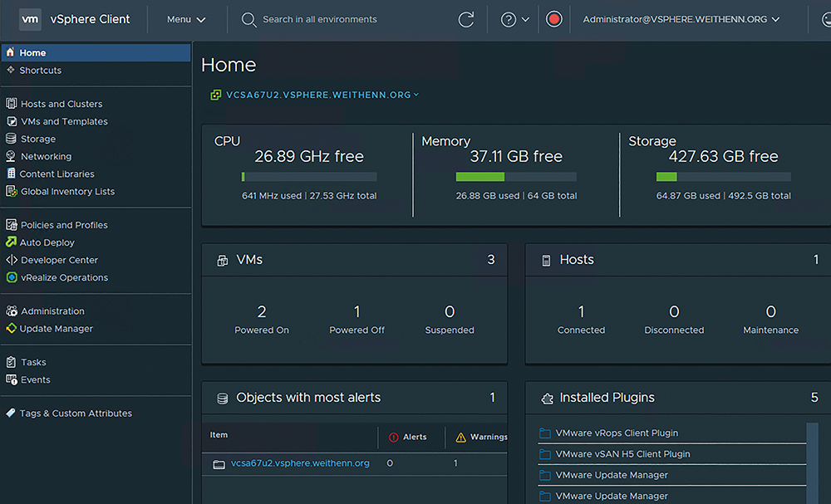Click the vm logo icon
This screenshot has width=831, height=504.
pos(30,20)
